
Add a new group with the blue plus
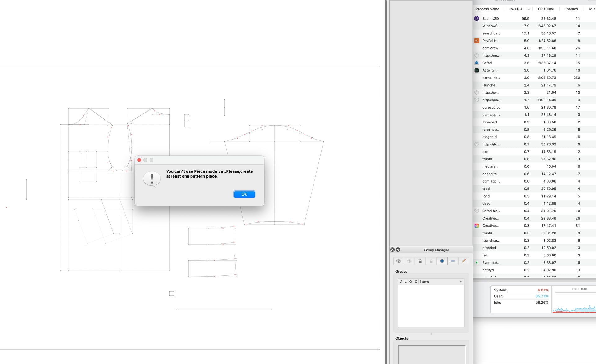click(x=442, y=261)
